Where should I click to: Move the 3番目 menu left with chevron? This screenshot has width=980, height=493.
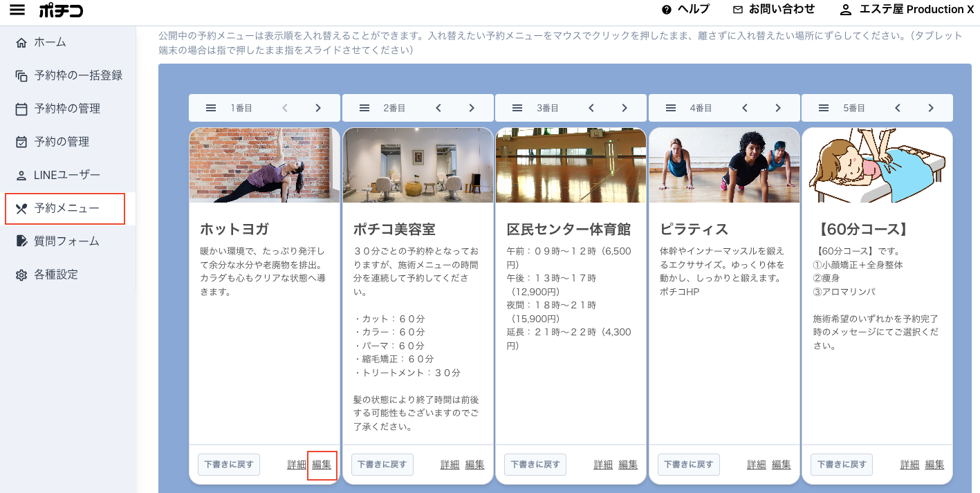[x=591, y=108]
